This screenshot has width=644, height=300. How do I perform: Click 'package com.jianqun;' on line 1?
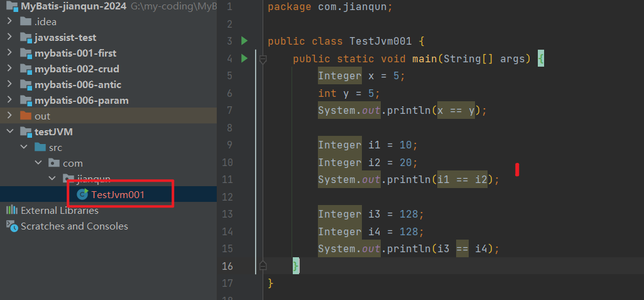pos(330,7)
